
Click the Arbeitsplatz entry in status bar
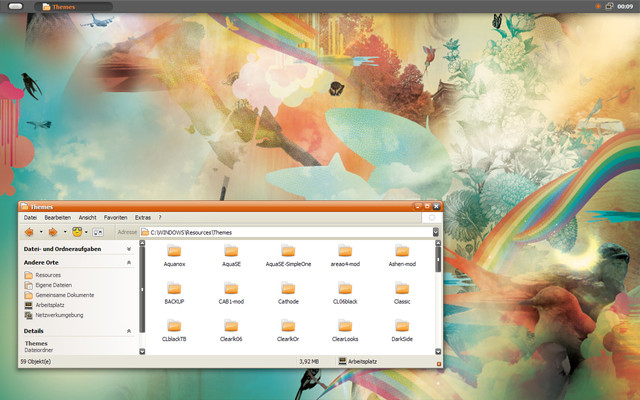click(x=358, y=362)
